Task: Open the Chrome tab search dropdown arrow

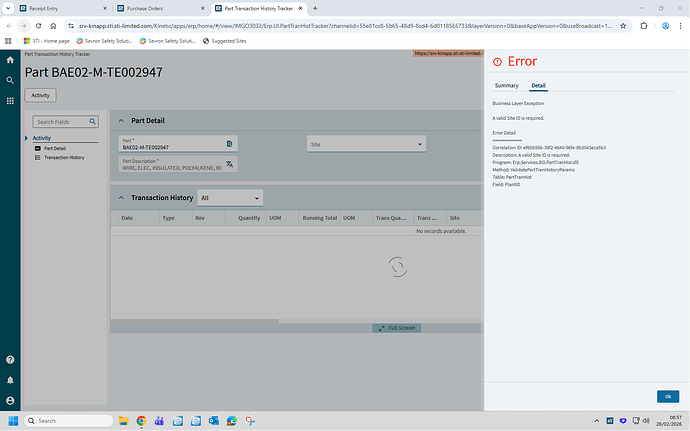Action: pyautogui.click(x=8, y=8)
